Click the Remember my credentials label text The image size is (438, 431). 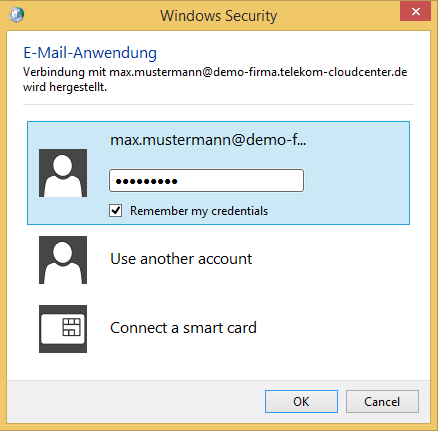point(199,211)
